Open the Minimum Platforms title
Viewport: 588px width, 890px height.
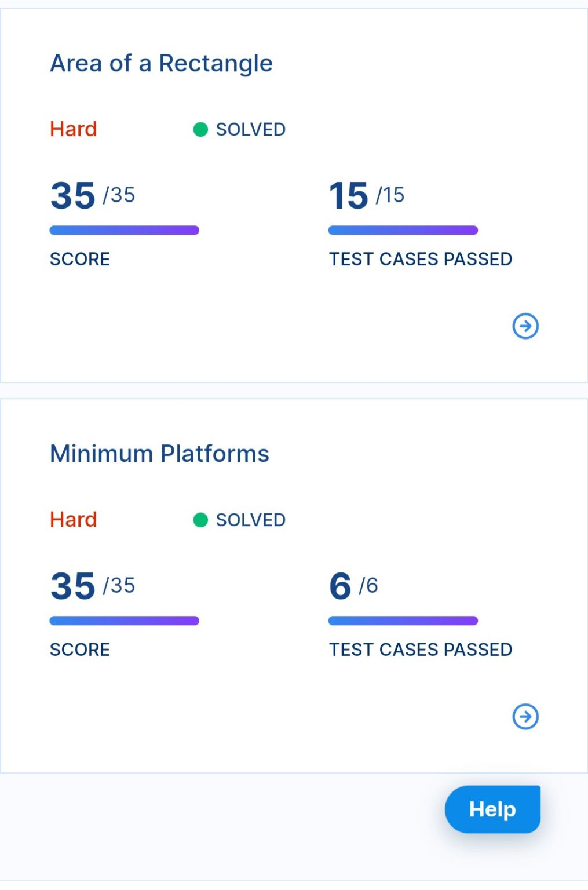click(x=159, y=454)
